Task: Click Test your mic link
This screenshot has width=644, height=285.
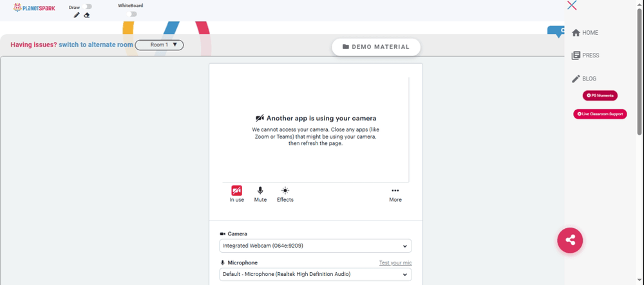Action: pyautogui.click(x=395, y=263)
